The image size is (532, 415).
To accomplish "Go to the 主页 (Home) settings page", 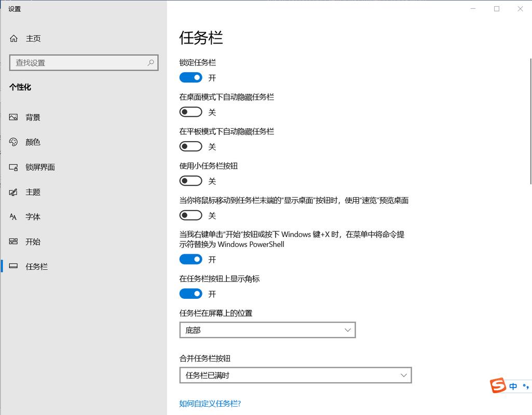I will tap(32, 38).
